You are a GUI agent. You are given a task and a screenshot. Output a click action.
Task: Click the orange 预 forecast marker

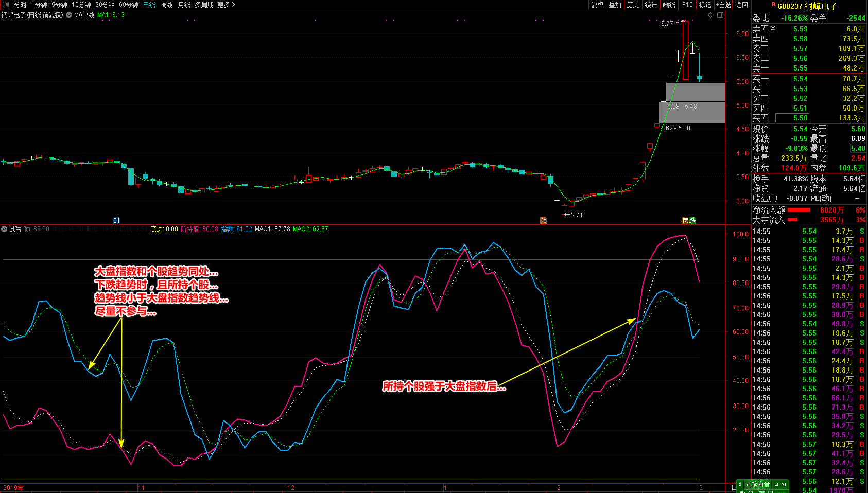[543, 221]
